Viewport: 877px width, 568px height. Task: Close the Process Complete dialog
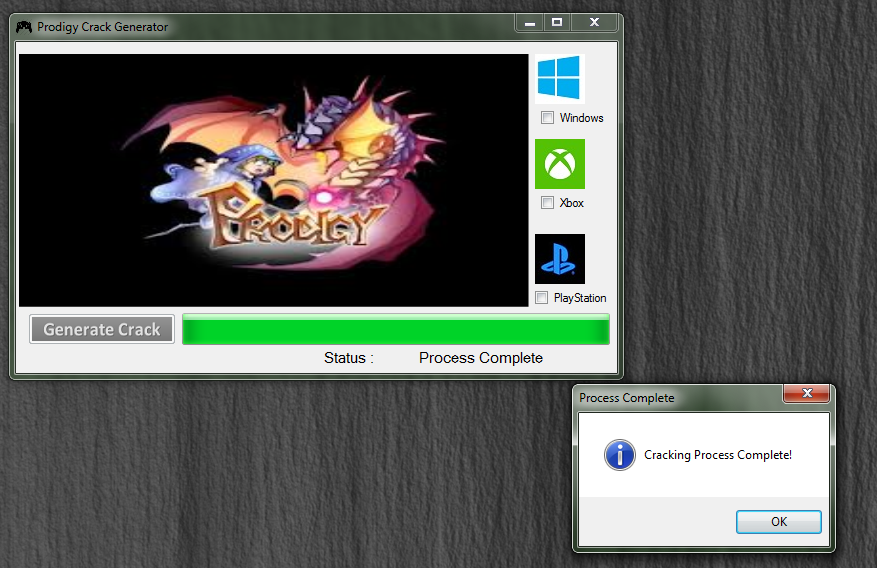pyautogui.click(x=807, y=393)
